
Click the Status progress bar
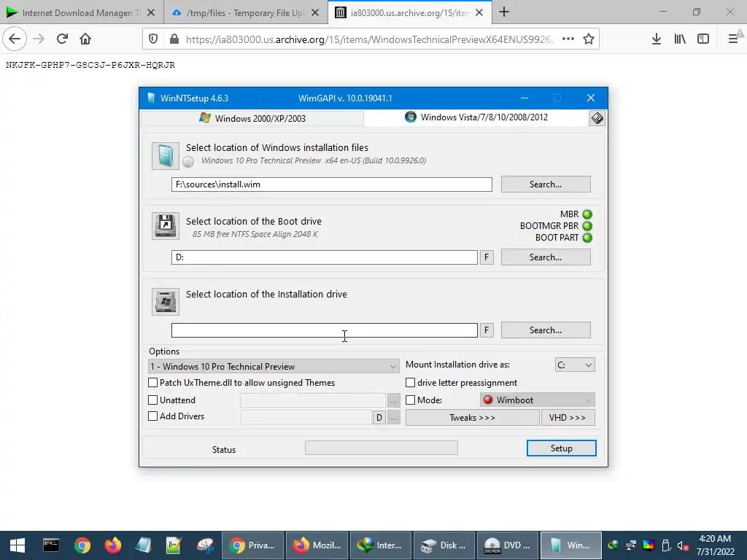(381, 448)
